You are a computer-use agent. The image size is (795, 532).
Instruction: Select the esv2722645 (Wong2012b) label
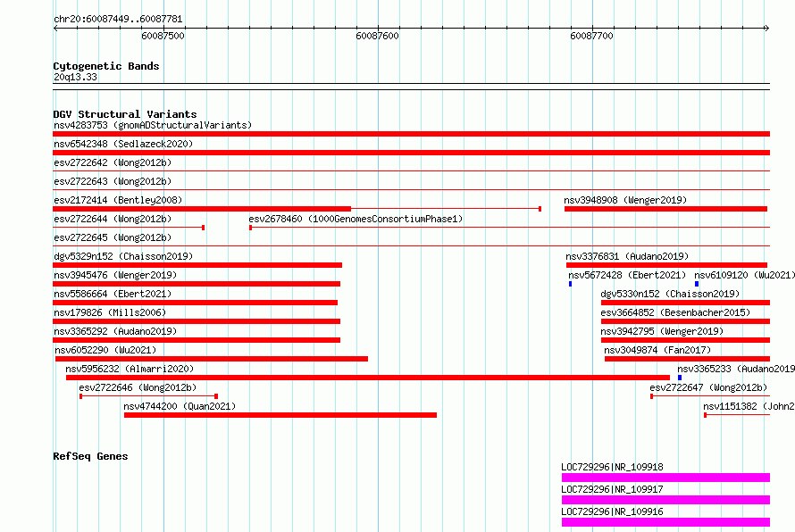(113, 237)
